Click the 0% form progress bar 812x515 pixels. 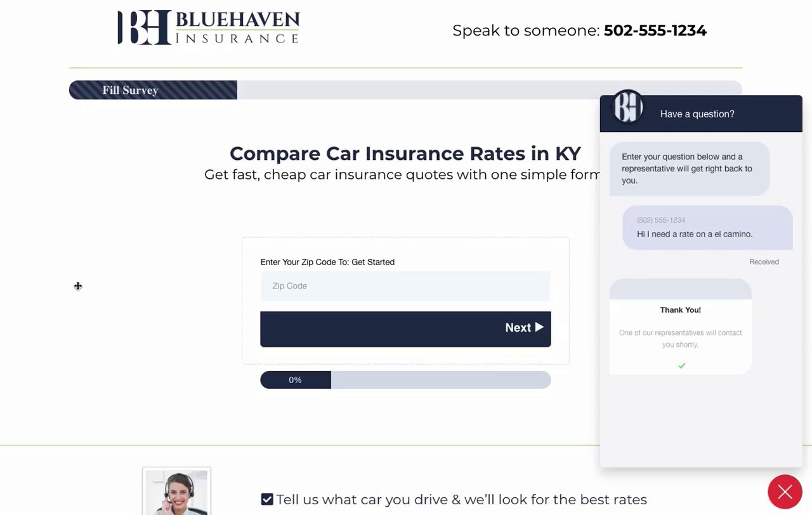click(x=405, y=380)
